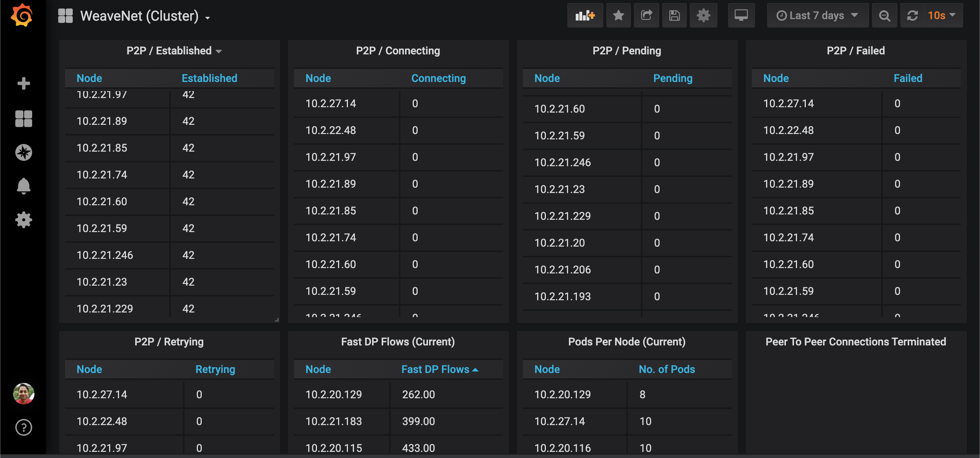Click the user profile avatar
The height and width of the screenshot is (458, 980).
tap(23, 393)
